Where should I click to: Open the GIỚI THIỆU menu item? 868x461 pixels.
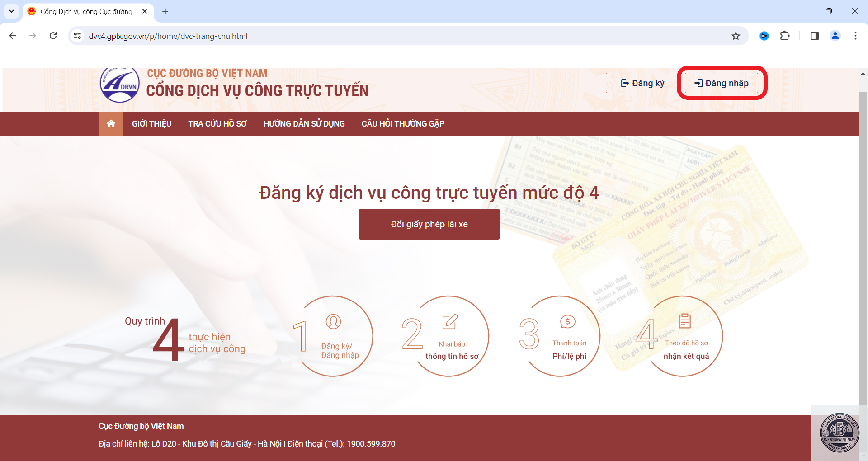click(151, 124)
